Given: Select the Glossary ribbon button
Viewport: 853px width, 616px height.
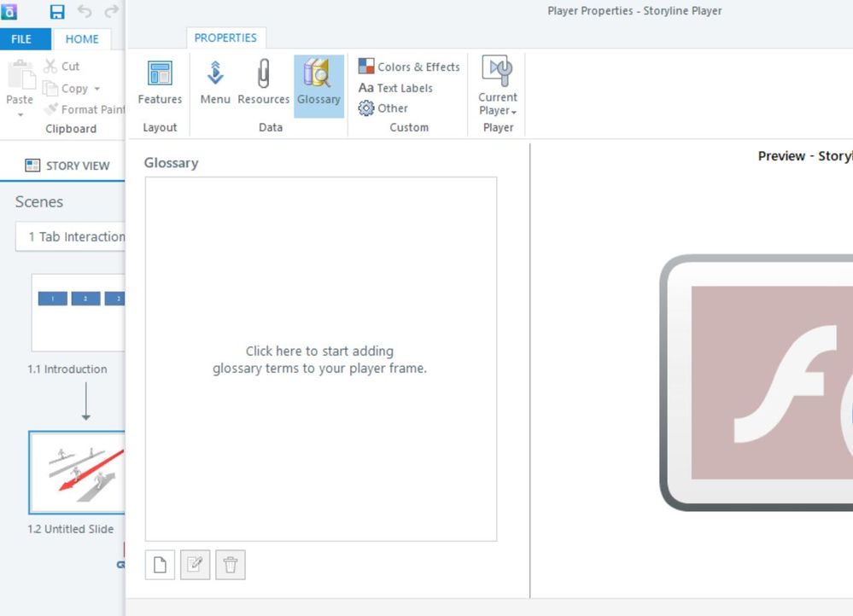Looking at the screenshot, I should pyautogui.click(x=318, y=85).
